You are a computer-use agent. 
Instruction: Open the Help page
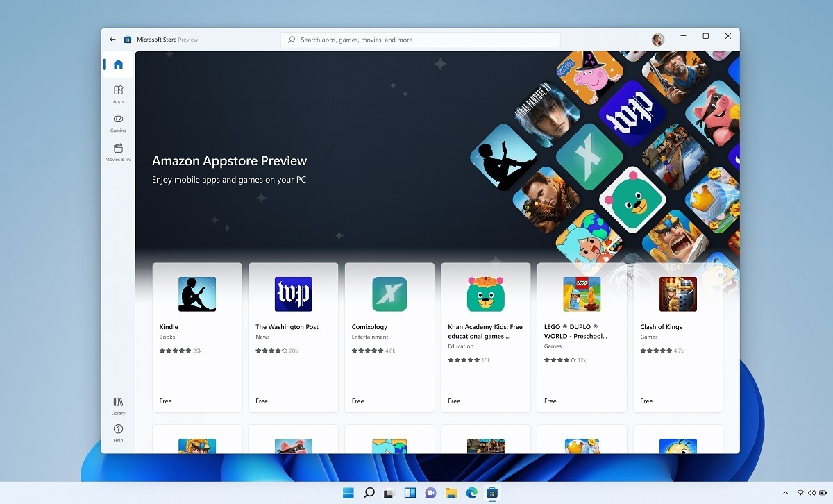click(x=118, y=433)
